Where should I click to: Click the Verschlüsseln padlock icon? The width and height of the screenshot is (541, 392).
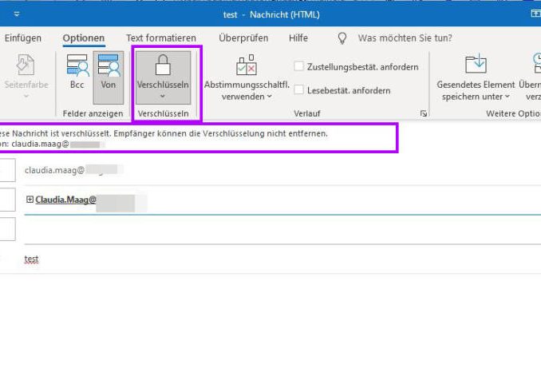(x=163, y=65)
